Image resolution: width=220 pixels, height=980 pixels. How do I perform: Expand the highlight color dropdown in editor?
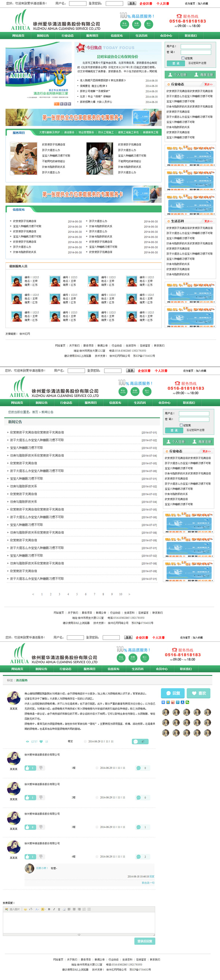tap(43, 909)
